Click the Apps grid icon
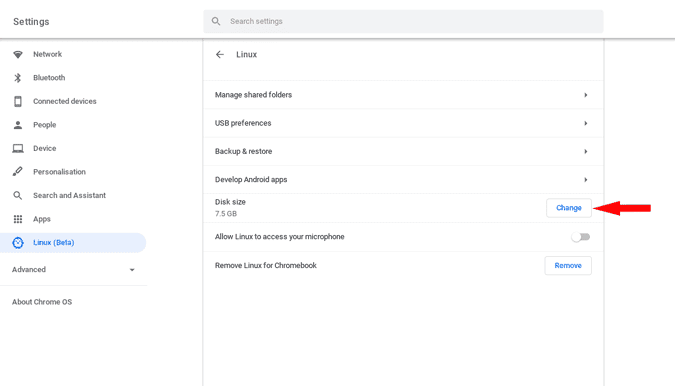Screen dimensions: 675x386 18,219
